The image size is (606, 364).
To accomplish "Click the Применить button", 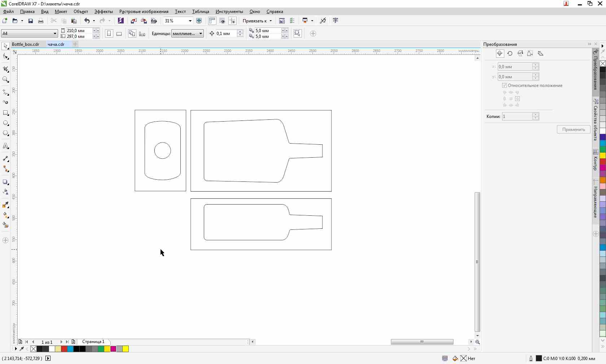I will point(574,130).
